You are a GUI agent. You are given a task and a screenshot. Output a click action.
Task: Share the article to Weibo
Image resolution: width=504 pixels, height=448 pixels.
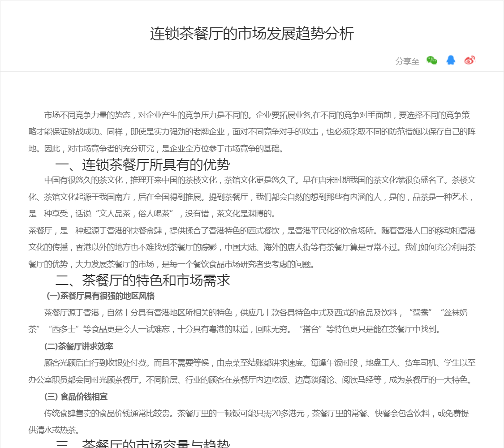(x=470, y=60)
